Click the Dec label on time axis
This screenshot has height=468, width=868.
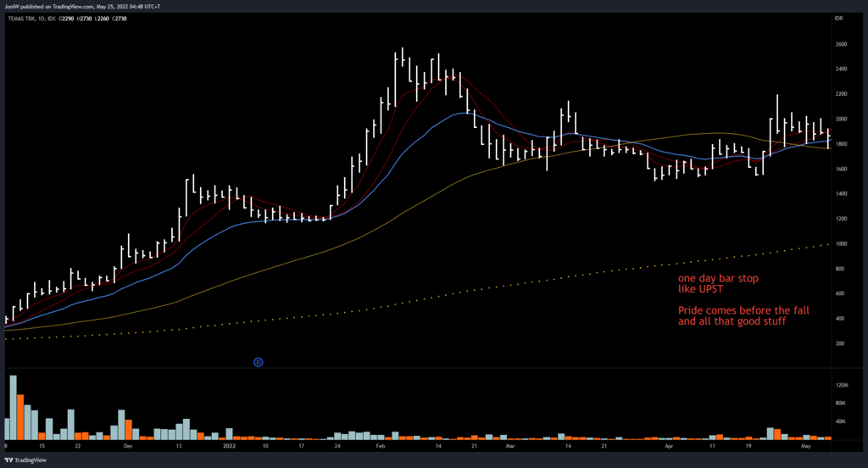pos(128,444)
